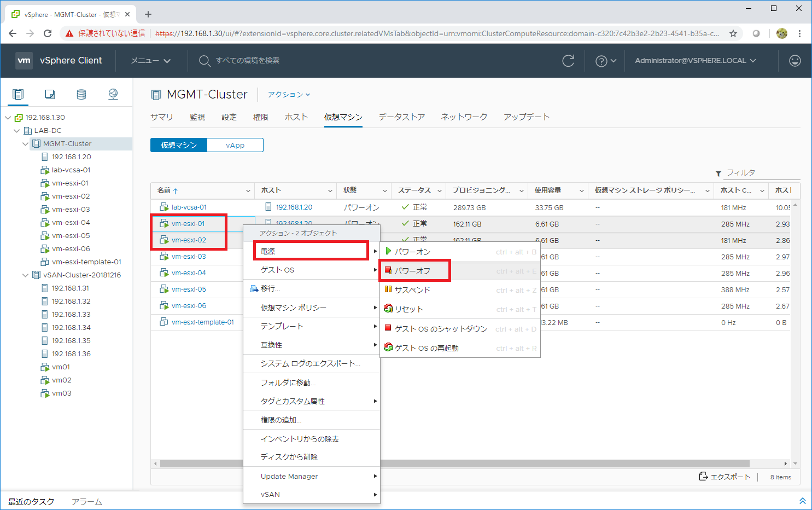
Task: Click the browser profile avatar icon
Action: (782, 33)
